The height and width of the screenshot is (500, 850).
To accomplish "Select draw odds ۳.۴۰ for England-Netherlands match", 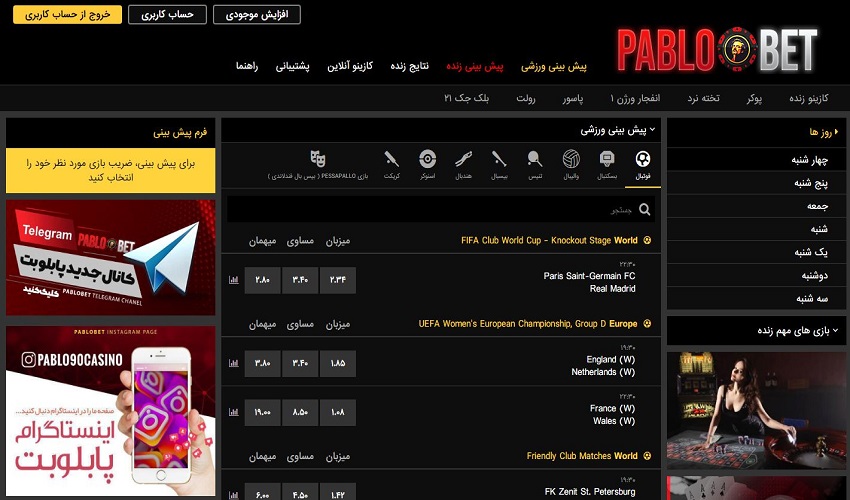I will 300,363.
